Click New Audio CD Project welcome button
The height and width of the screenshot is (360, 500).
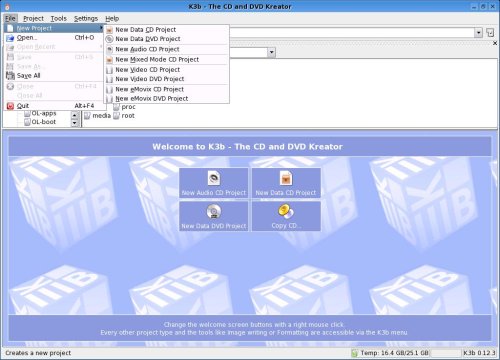[214, 183]
